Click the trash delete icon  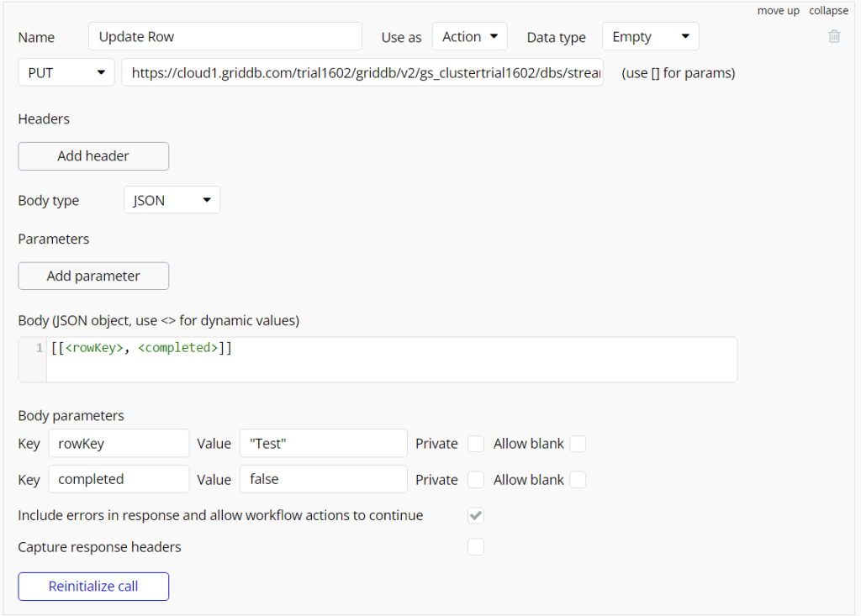(x=833, y=36)
